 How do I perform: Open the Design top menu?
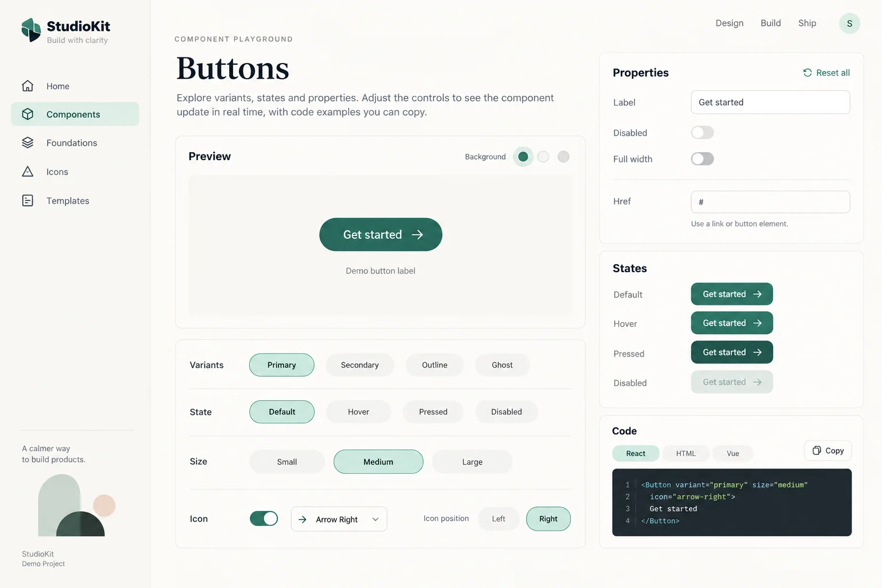click(729, 23)
